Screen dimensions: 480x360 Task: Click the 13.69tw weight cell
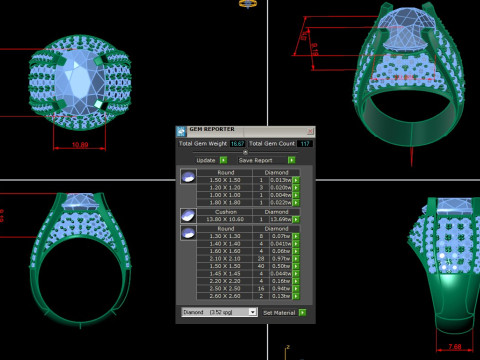(x=281, y=219)
